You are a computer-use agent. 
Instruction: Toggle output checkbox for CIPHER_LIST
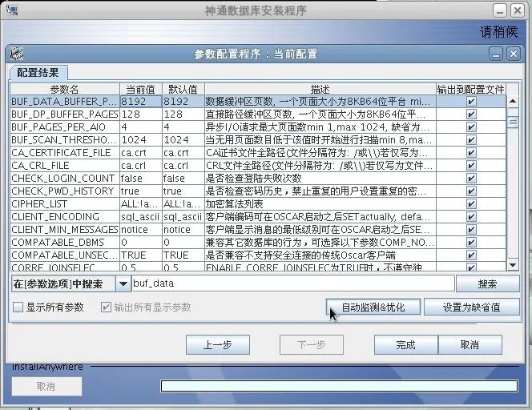click(471, 204)
